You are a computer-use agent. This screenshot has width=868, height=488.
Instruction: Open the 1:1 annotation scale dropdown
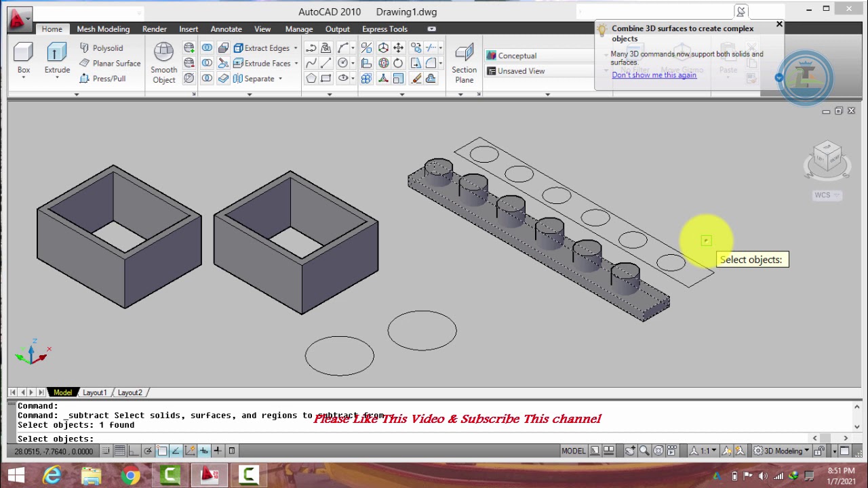(x=703, y=451)
